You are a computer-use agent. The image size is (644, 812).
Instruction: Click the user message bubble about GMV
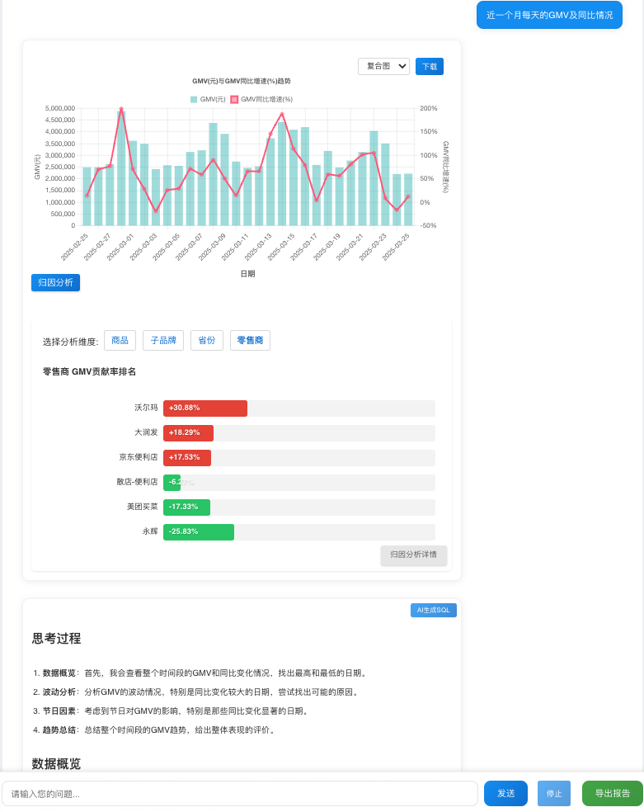pos(549,15)
